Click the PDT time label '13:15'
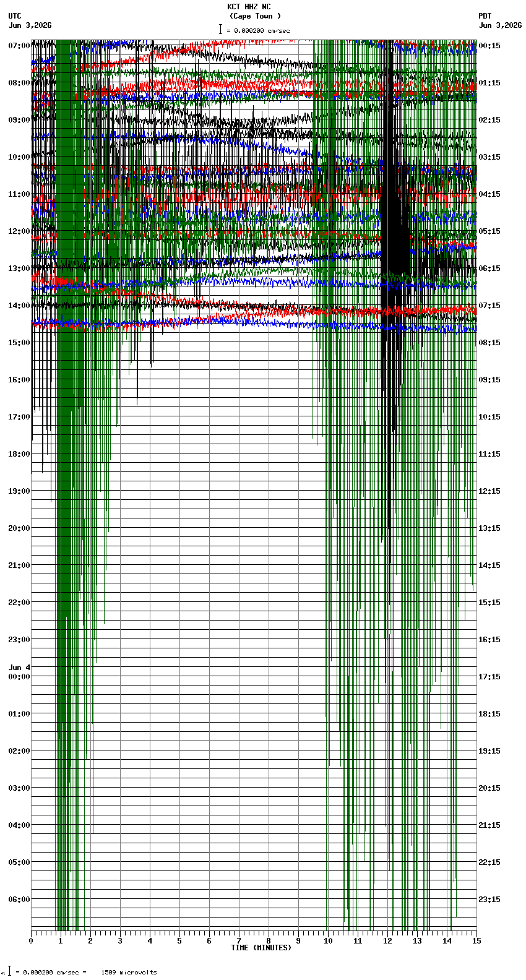 point(489,528)
